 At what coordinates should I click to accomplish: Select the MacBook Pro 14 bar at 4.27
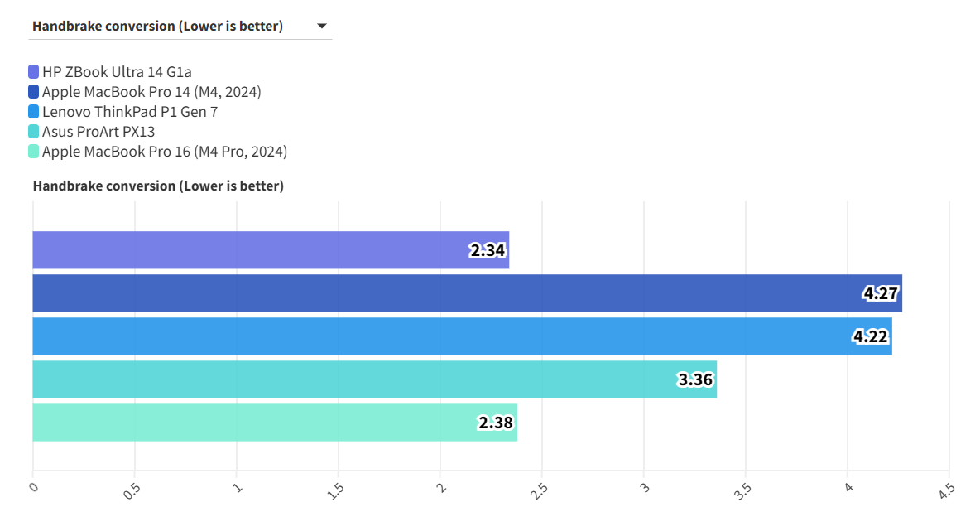pos(447,293)
